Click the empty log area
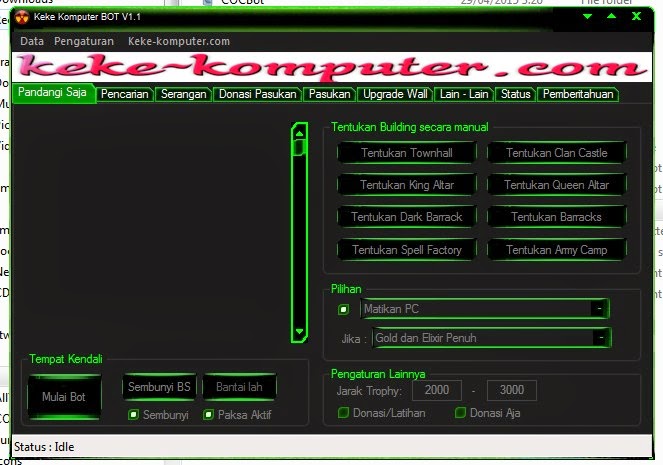The image size is (663, 465). click(152, 230)
